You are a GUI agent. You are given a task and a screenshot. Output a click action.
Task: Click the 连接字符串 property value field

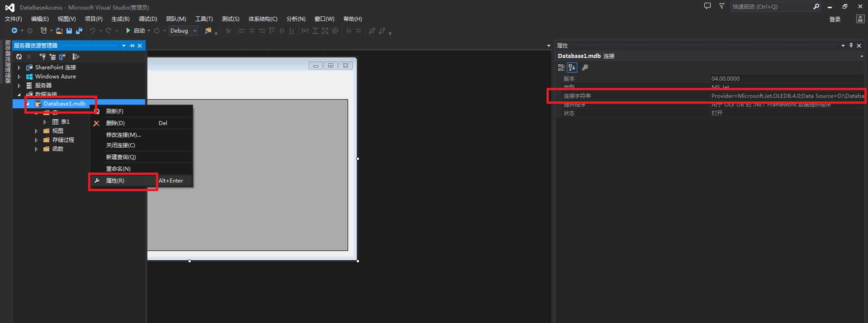point(787,96)
